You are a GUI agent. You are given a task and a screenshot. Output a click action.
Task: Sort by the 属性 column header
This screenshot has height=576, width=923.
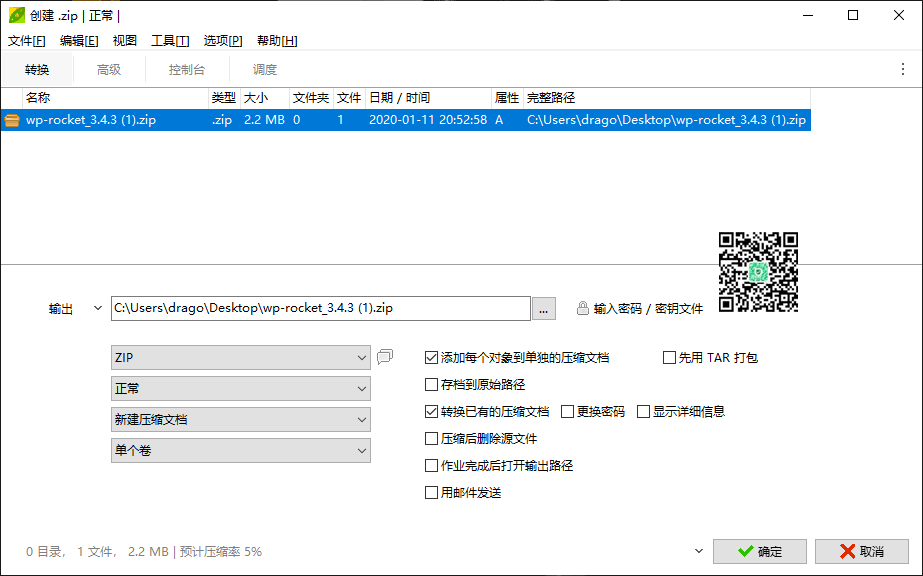(507, 98)
